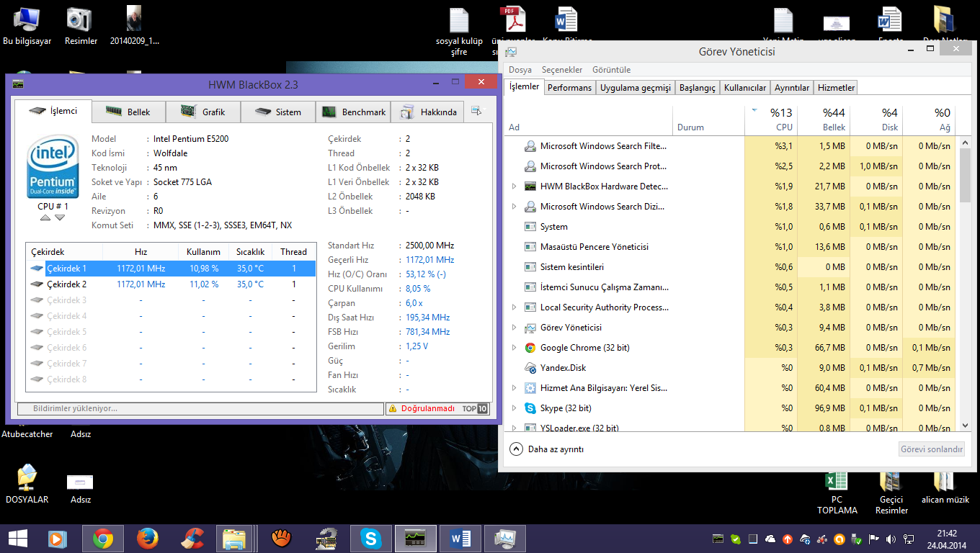Switch to the Grafik tab in BlackBox

(203, 112)
